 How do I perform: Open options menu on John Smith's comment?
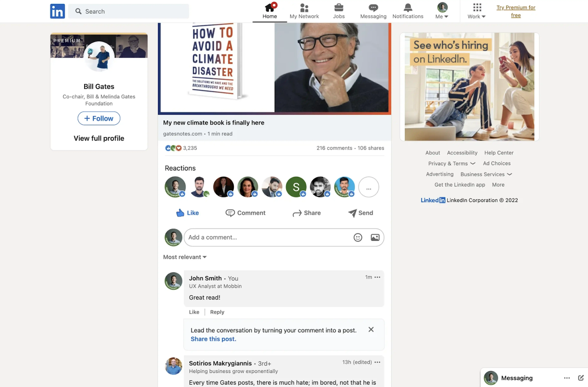pyautogui.click(x=377, y=277)
